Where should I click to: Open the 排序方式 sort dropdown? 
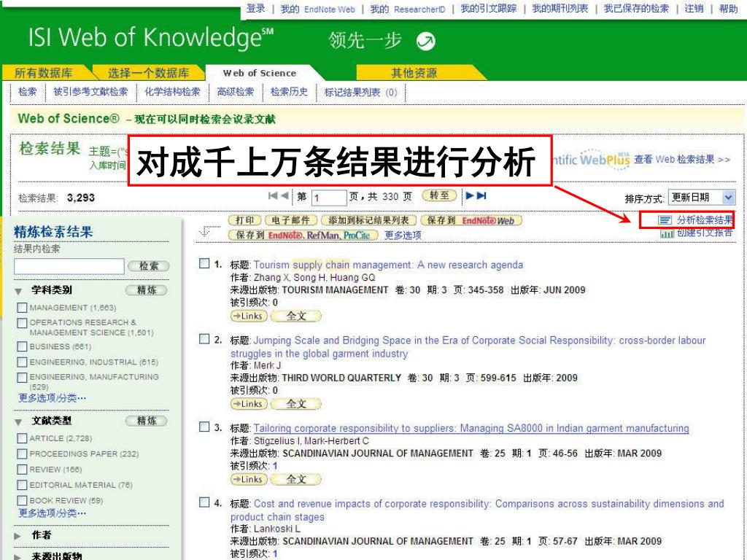701,197
